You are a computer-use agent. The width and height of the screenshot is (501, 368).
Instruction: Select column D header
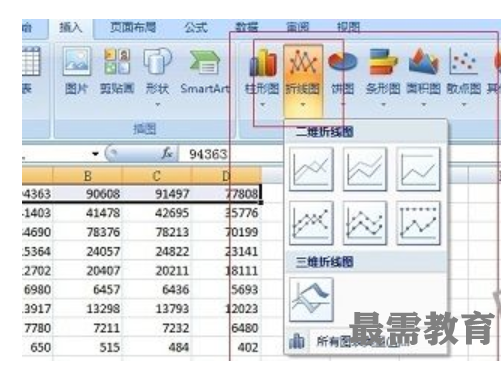[226, 175]
